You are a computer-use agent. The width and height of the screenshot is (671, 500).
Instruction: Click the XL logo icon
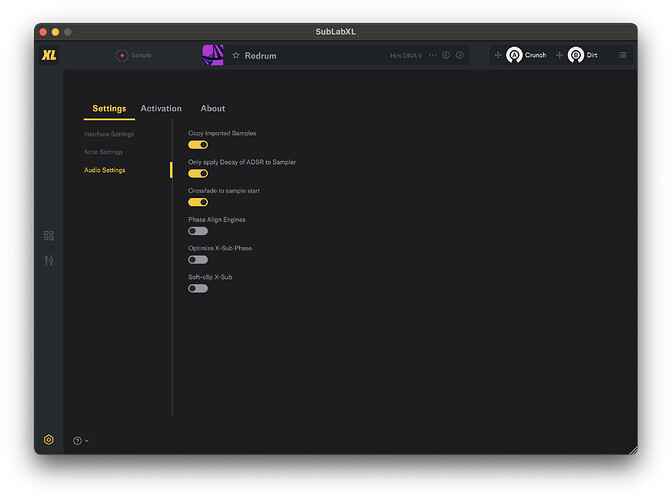pyautogui.click(x=49, y=55)
